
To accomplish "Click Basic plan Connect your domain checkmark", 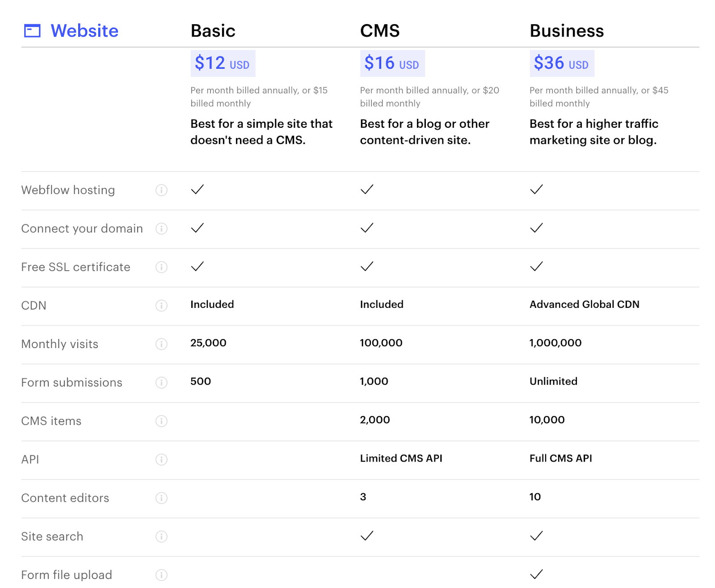I will coord(197,227).
